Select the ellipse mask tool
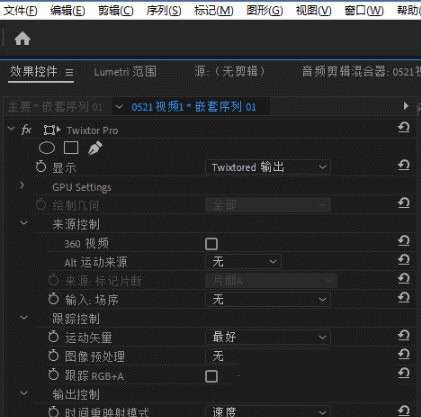421x417 pixels. [x=47, y=147]
